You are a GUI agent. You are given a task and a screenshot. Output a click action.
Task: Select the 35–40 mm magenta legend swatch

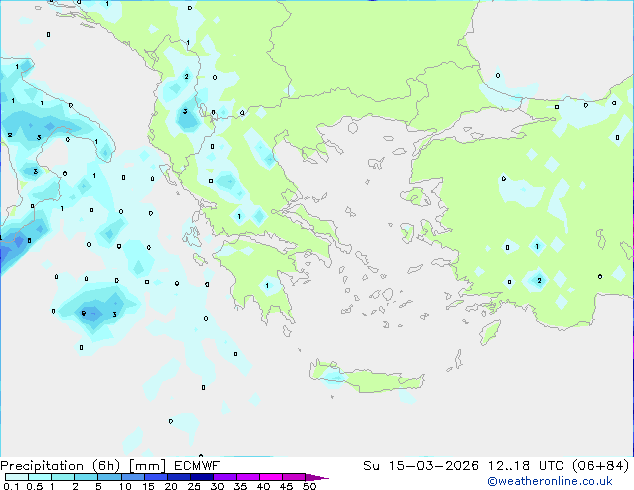pos(248,477)
